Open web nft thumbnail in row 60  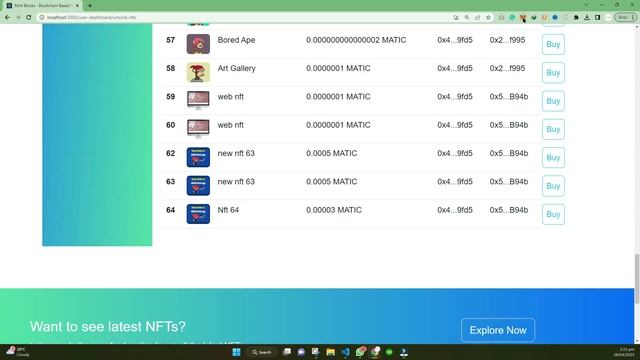tap(198, 129)
